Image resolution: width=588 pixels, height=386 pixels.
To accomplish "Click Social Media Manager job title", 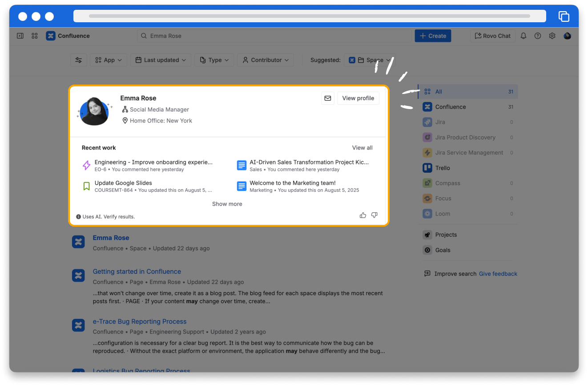I will 159,110.
